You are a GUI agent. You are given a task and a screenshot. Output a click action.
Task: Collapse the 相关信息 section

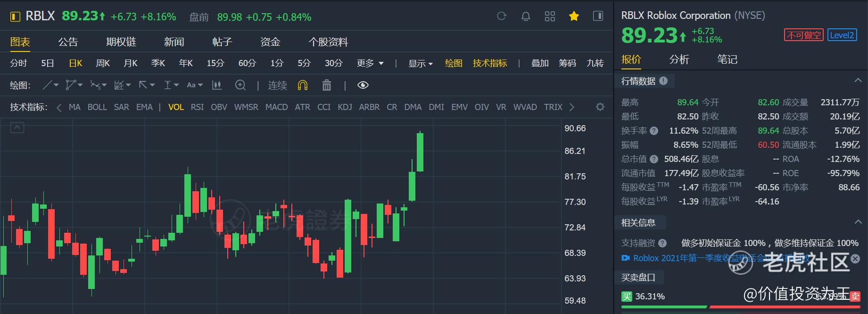(x=858, y=222)
